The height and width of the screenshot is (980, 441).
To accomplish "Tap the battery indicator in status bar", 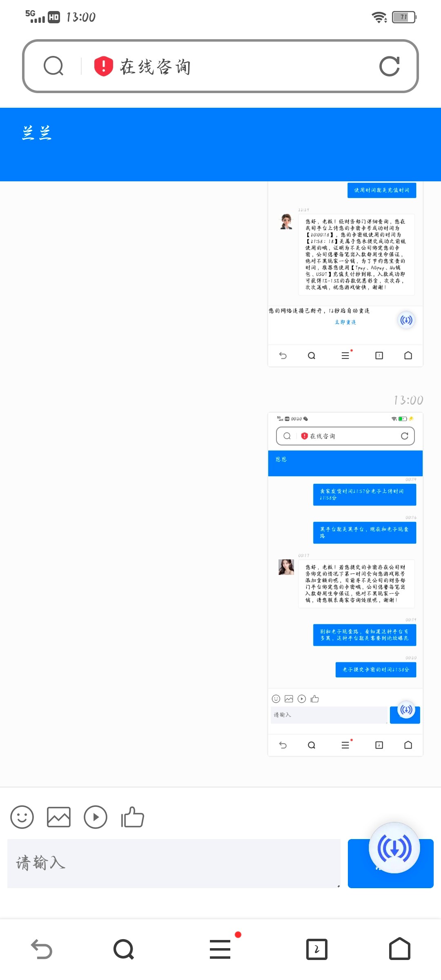I will coord(404,17).
